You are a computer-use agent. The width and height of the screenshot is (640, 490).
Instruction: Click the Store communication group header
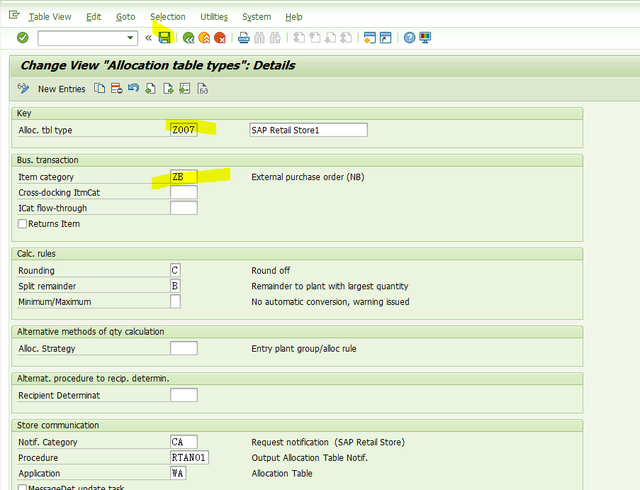point(297,425)
